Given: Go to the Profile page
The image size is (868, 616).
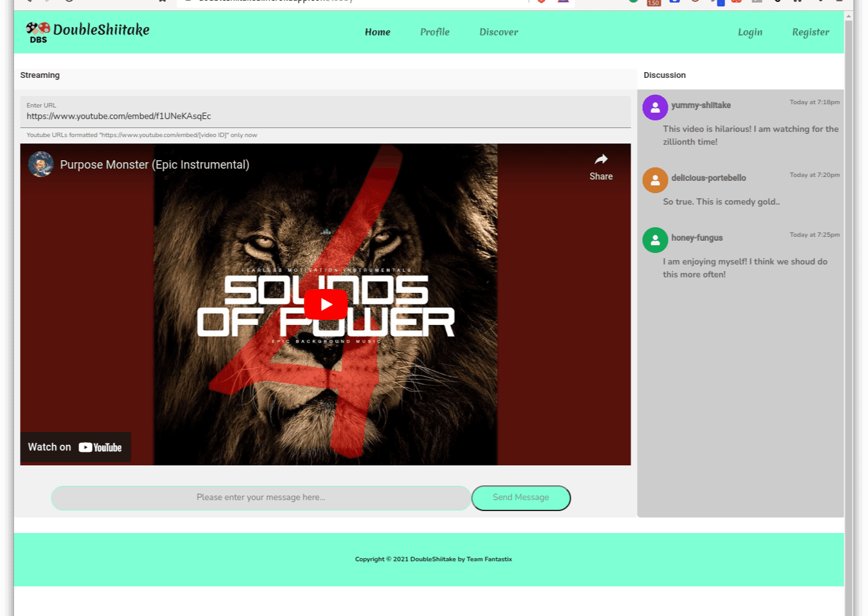Looking at the screenshot, I should (435, 32).
